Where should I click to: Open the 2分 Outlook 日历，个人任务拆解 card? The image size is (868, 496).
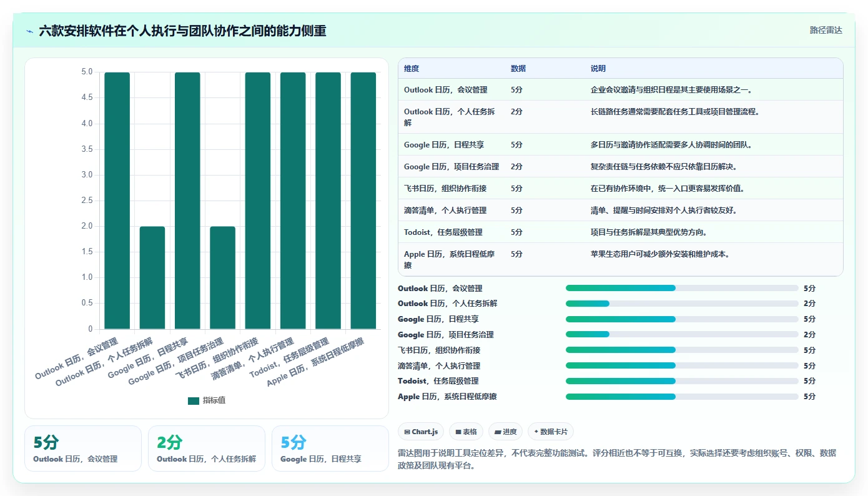(x=207, y=449)
